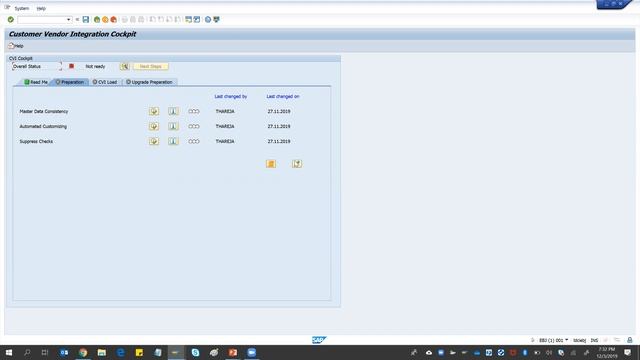Open Skype from the taskbar
The height and width of the screenshot is (360, 640).
(x=195, y=352)
